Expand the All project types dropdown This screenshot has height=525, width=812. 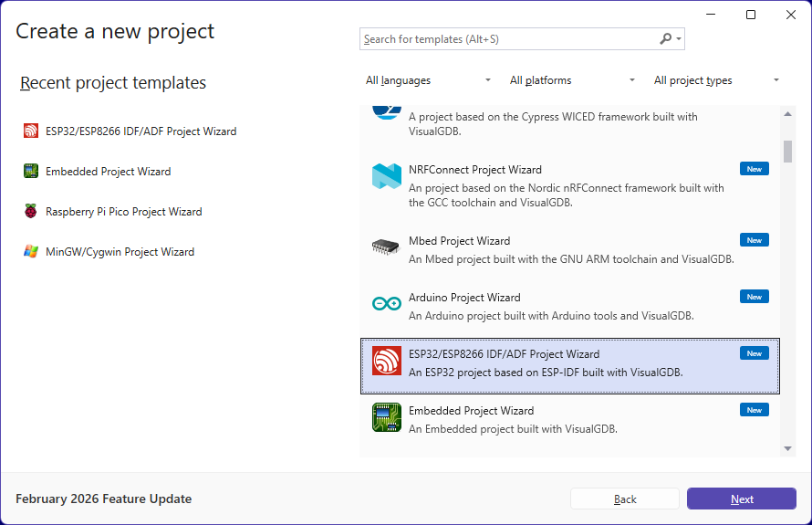point(716,80)
